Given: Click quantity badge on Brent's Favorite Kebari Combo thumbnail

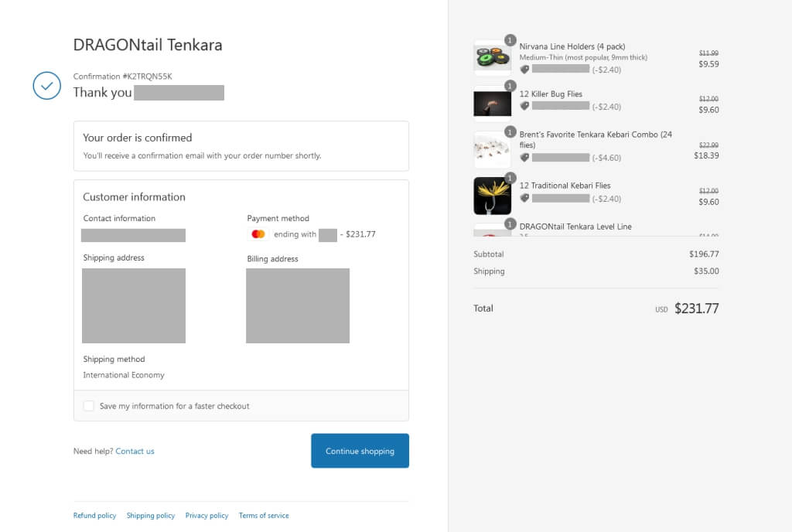Looking at the screenshot, I should (510, 132).
